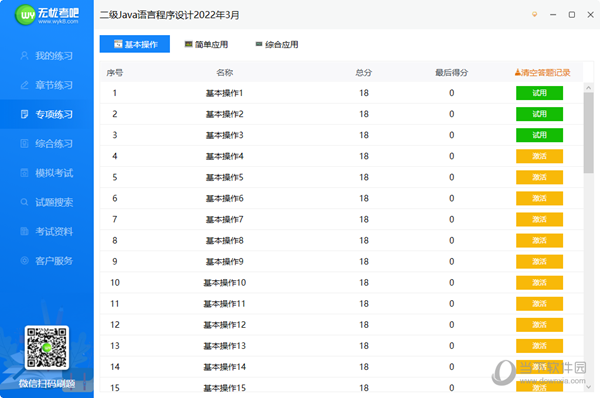Screen dimensions: 600x398
Task: Click the 客户服务 sidebar icon
Action: pyautogui.click(x=24, y=261)
